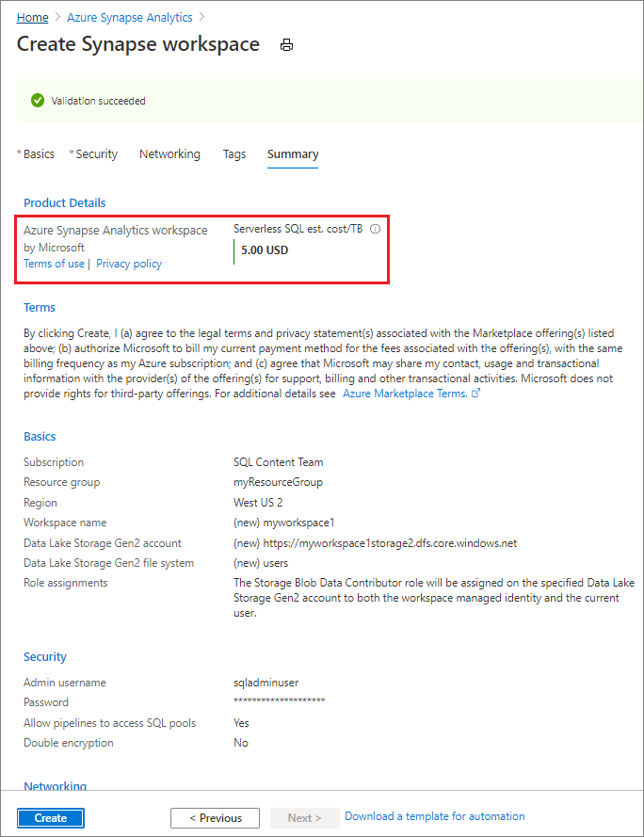The width and height of the screenshot is (644, 837).
Task: Open the Azure Synapse Analytics breadcrumb
Action: (130, 18)
